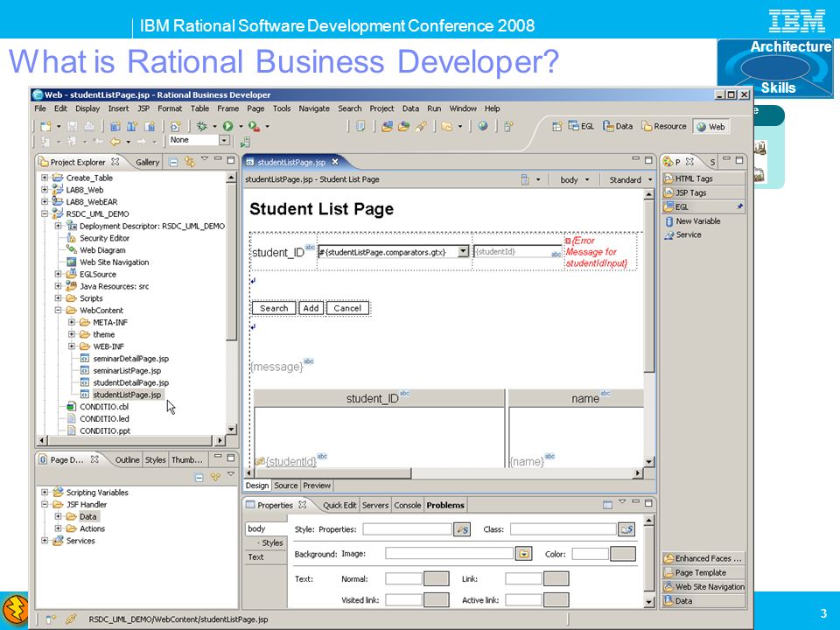
Task: Click the Background Image browse icon
Action: click(523, 554)
